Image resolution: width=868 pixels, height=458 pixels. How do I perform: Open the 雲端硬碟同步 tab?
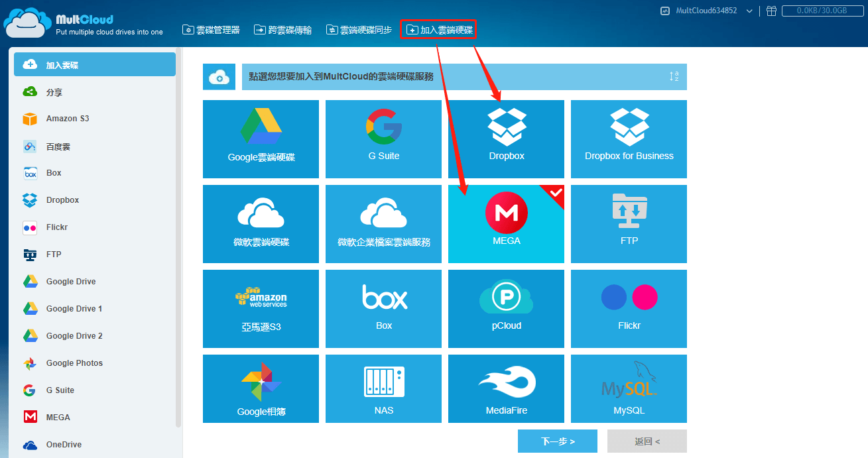coord(359,30)
